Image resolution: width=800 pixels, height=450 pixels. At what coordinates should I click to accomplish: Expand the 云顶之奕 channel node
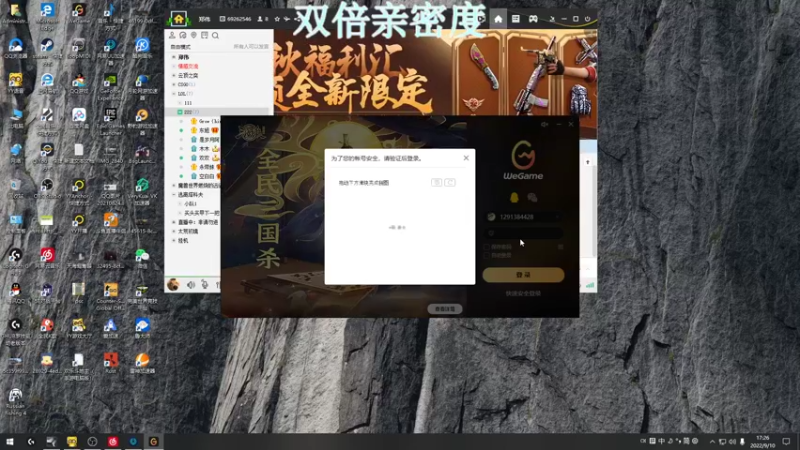click(174, 76)
